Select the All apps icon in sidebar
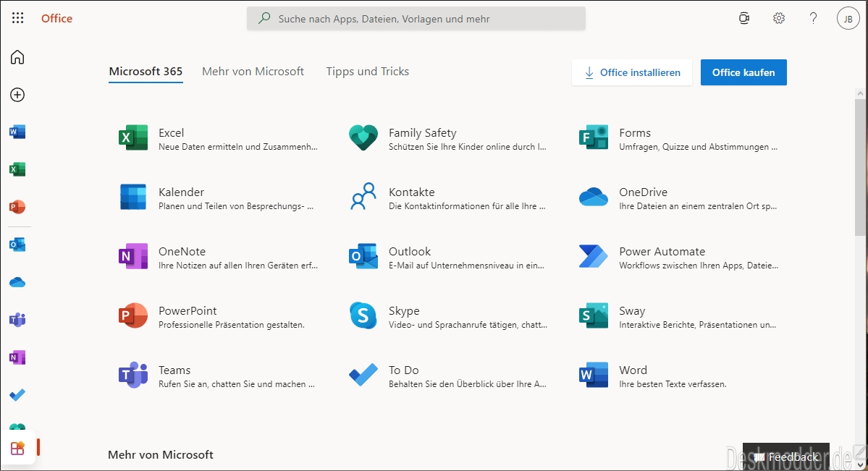The height and width of the screenshot is (471, 868). (x=17, y=448)
